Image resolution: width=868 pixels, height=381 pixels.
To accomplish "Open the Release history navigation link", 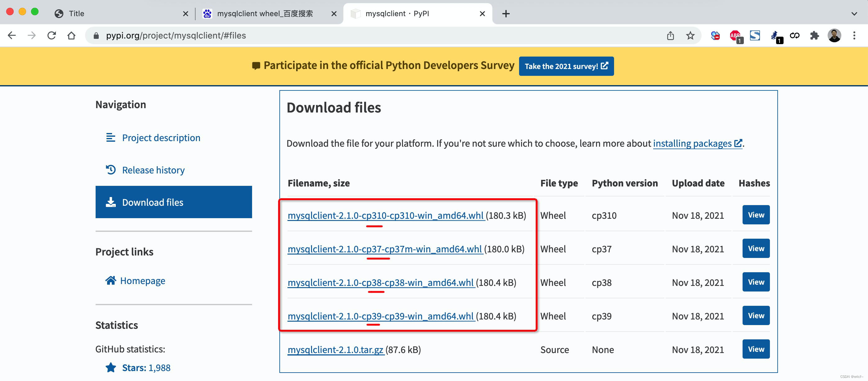I will point(153,170).
